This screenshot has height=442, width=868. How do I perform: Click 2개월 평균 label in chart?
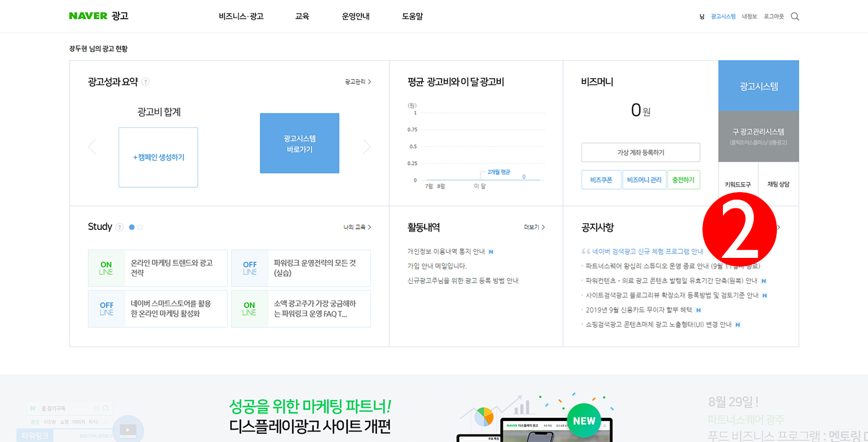coord(498,172)
